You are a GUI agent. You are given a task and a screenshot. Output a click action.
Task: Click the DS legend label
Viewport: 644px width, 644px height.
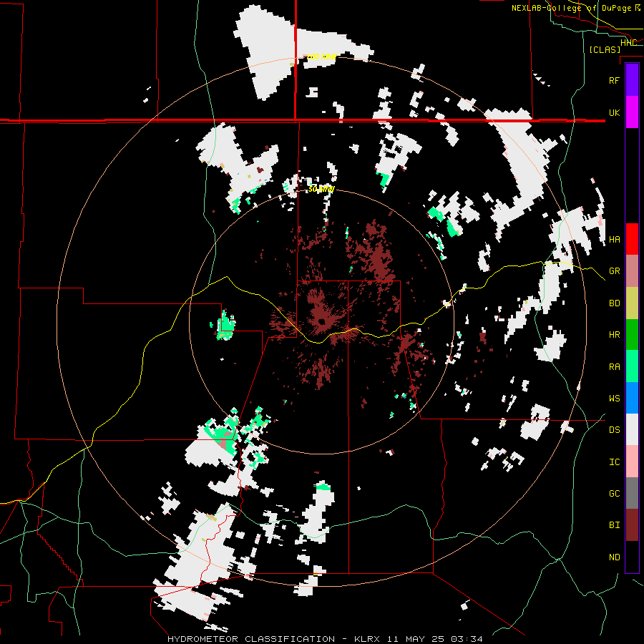click(x=614, y=430)
